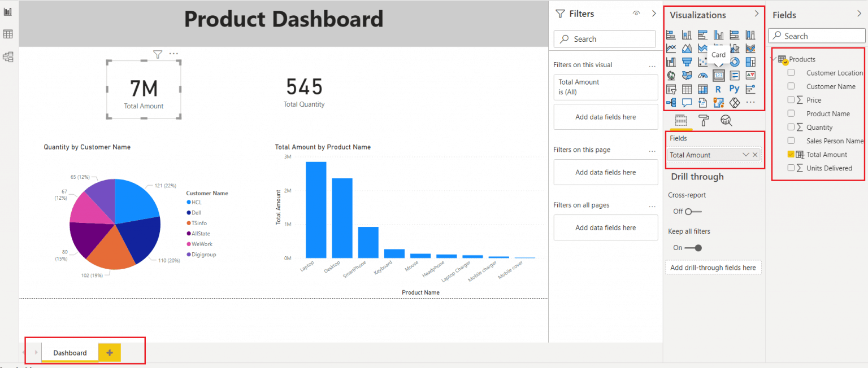Screen dimensions: 868x368
Task: Open the Total Amount field dropdown
Action: click(x=746, y=154)
